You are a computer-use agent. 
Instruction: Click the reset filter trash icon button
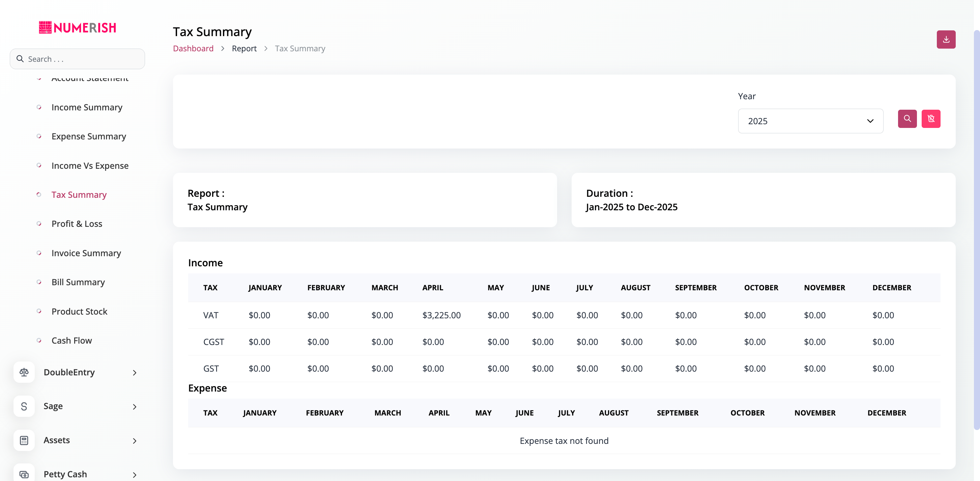[930, 119]
